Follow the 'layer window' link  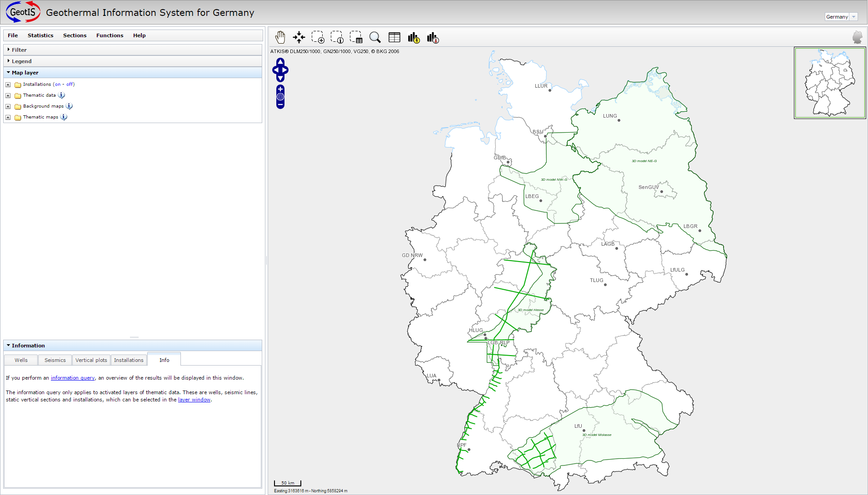pos(194,400)
